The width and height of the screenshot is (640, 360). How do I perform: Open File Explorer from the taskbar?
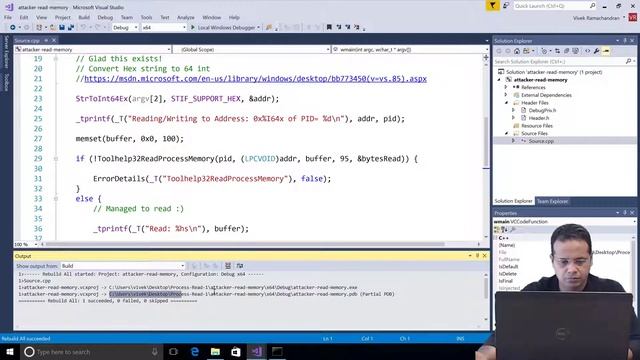216,351
